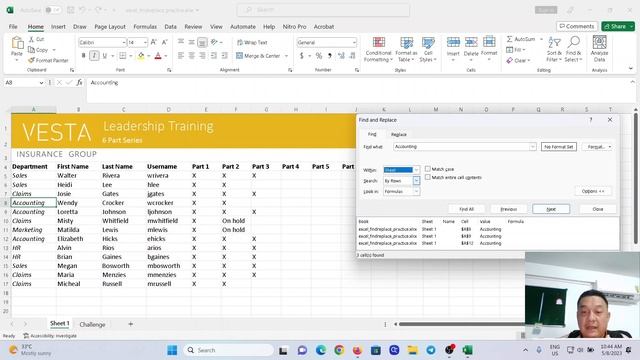This screenshot has height=360, width=640.
Task: Expand the Within dropdown in Find dialog
Action: pos(416,170)
